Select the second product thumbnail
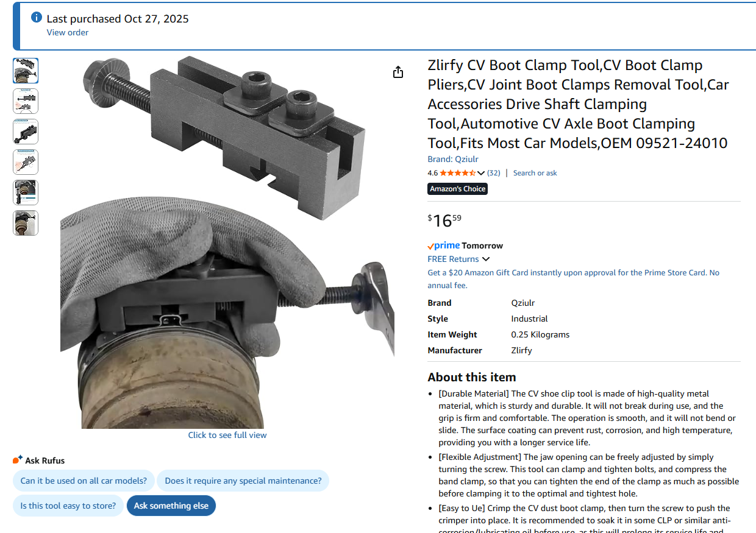This screenshot has width=756, height=533. point(26,101)
